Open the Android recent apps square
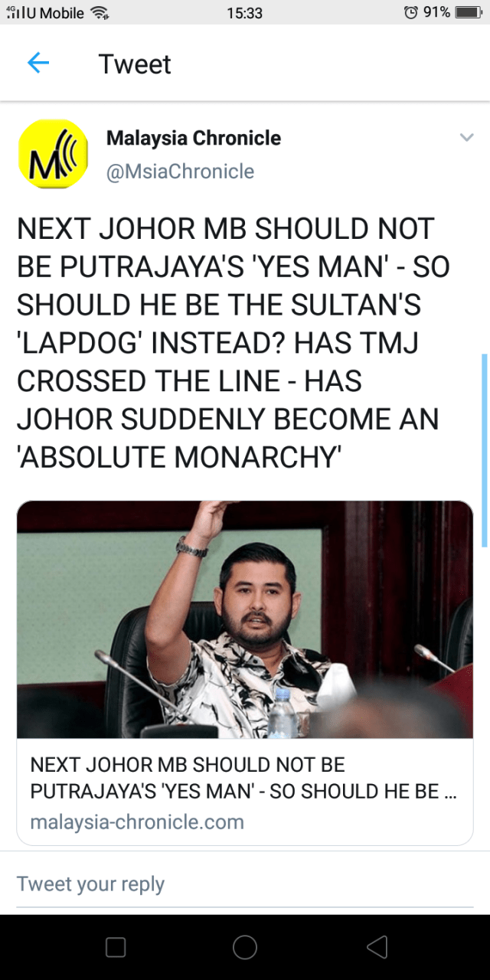 [116, 947]
